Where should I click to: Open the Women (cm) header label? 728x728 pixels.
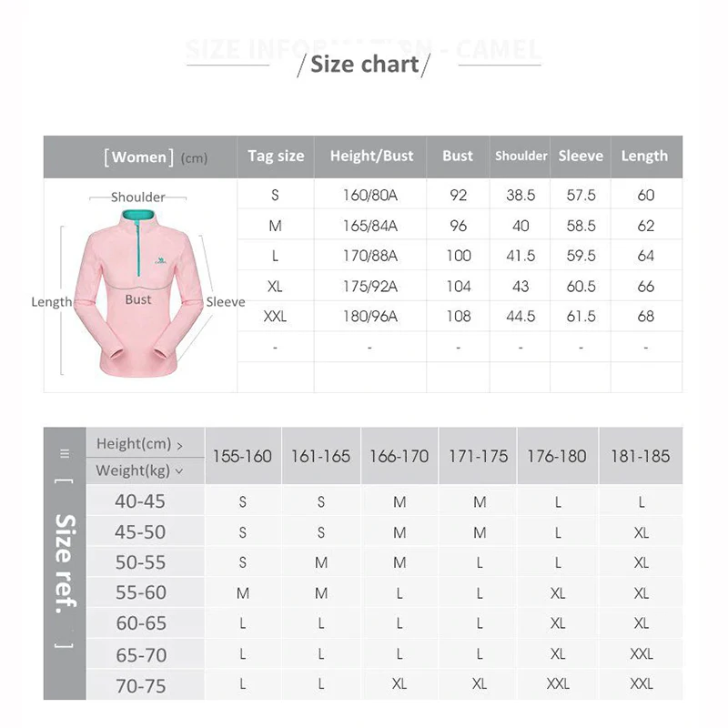tap(156, 157)
